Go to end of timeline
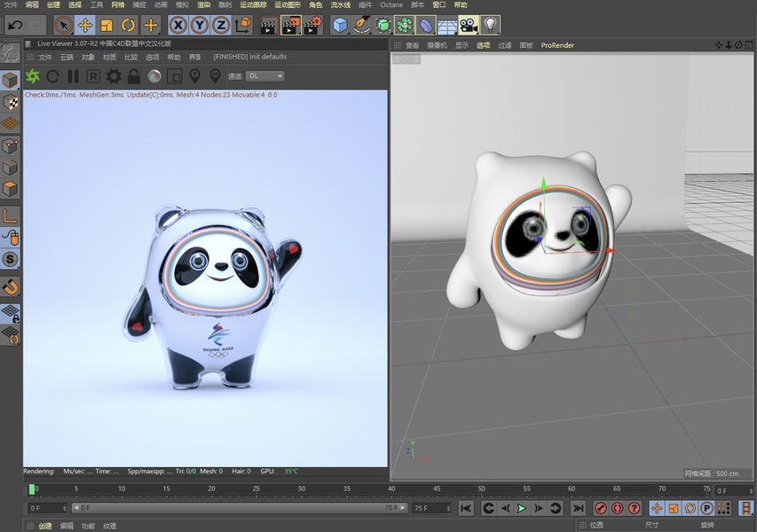This screenshot has width=757, height=532. 578,508
